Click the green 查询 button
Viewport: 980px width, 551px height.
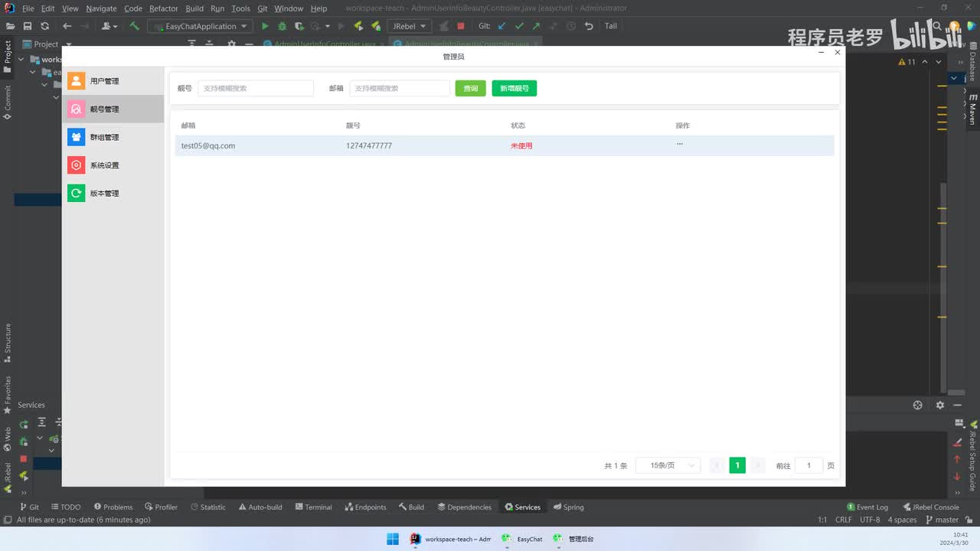471,89
